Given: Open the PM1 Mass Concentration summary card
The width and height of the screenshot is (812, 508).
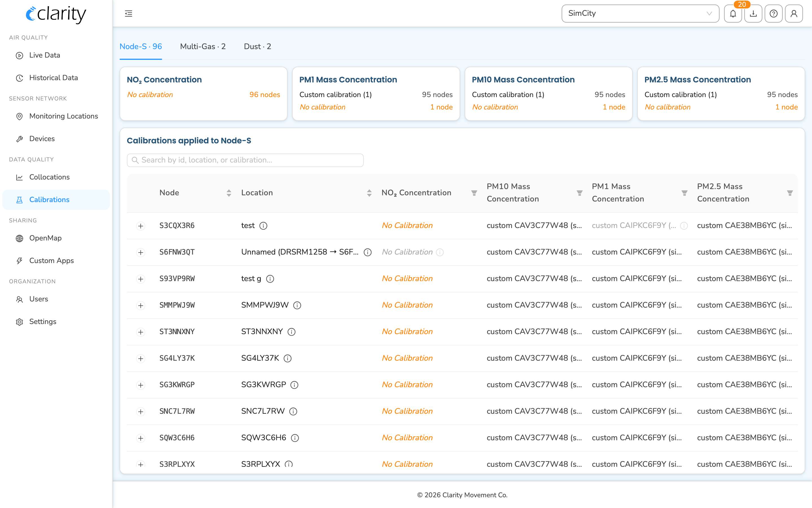Looking at the screenshot, I should pos(376,94).
